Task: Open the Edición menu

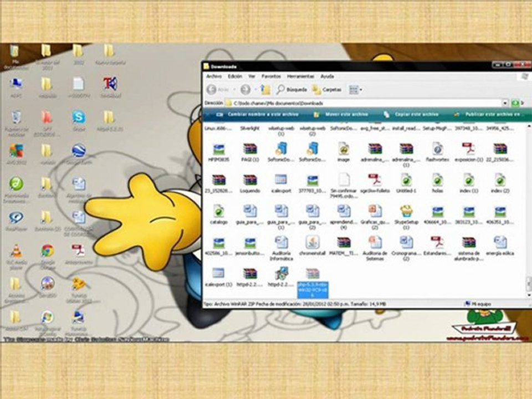Action: (235, 76)
